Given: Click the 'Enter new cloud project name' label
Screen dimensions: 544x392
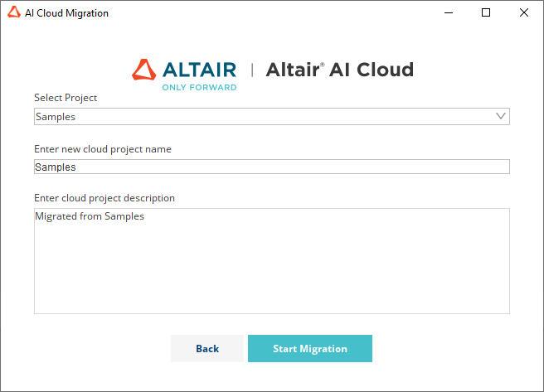Looking at the screenshot, I should [103, 149].
